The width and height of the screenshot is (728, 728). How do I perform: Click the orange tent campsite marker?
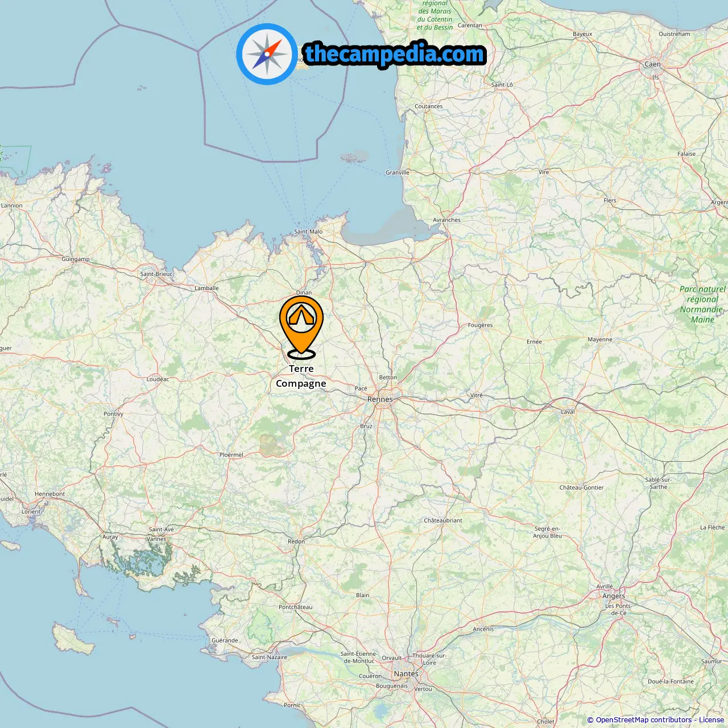(x=301, y=327)
